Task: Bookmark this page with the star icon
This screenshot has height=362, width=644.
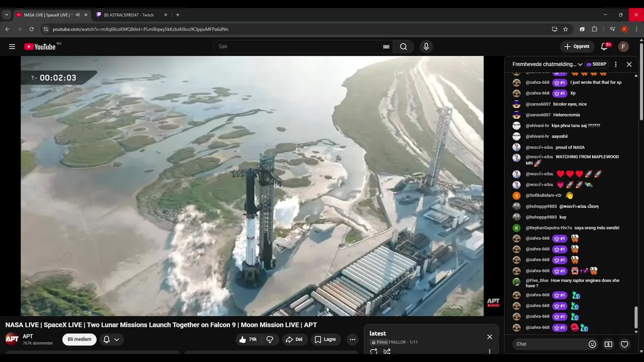Action: coord(566,29)
